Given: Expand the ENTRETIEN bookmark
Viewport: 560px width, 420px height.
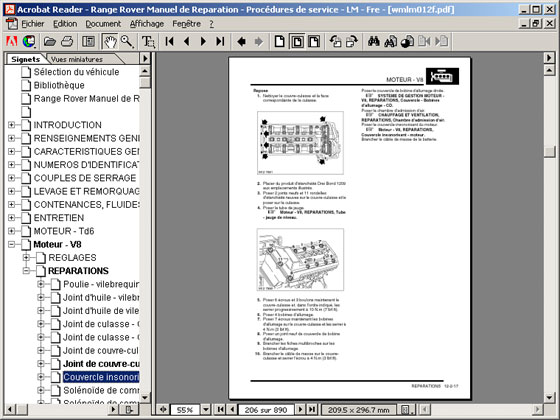Looking at the screenshot, I should tap(11, 218).
